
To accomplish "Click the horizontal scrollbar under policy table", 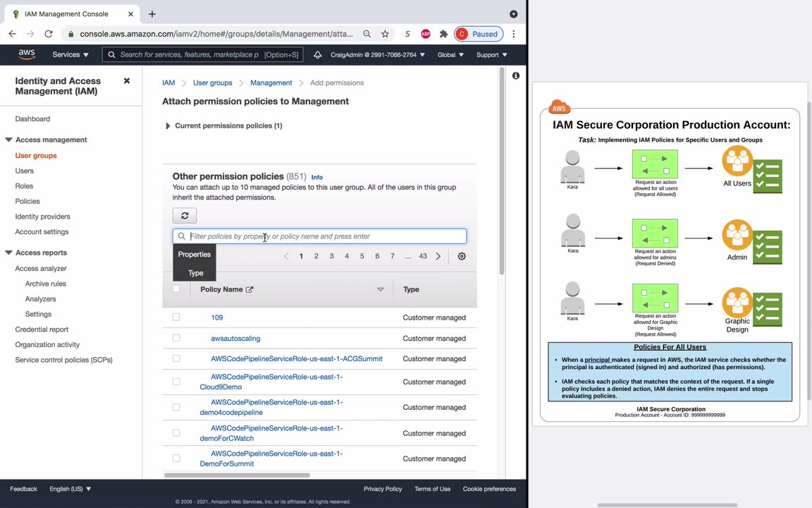I will [237, 475].
